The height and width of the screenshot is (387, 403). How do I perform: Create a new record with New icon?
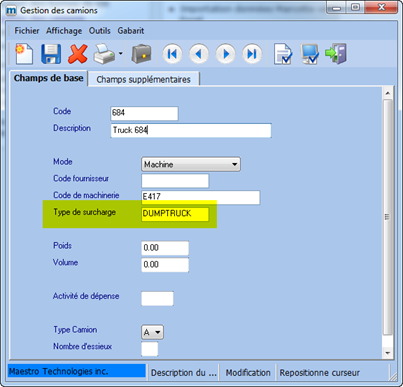(24, 54)
